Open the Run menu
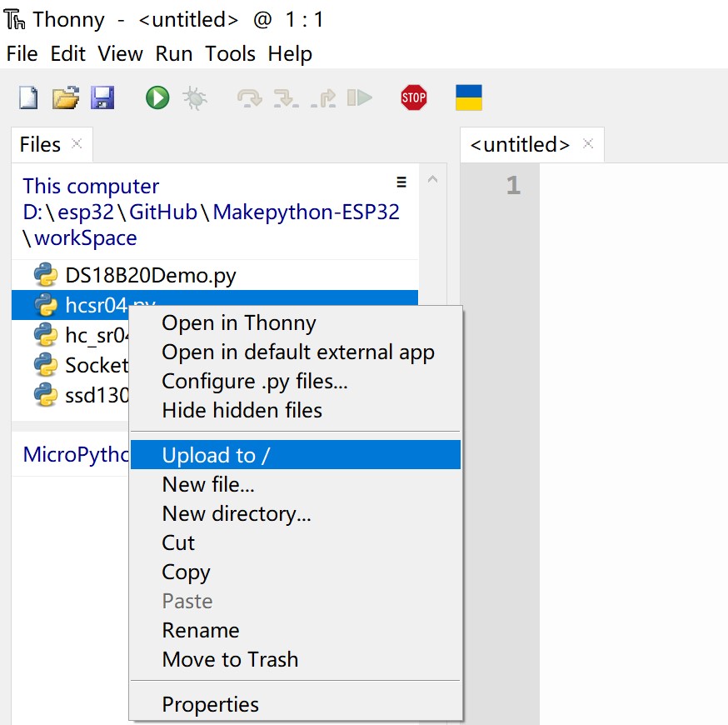Image resolution: width=728 pixels, height=725 pixels. [x=173, y=54]
